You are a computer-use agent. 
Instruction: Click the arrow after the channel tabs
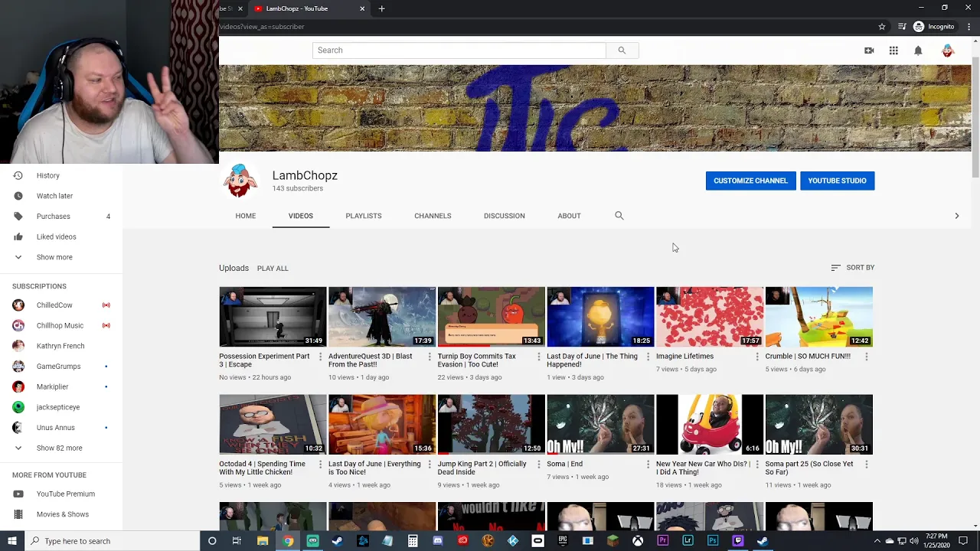pos(956,216)
